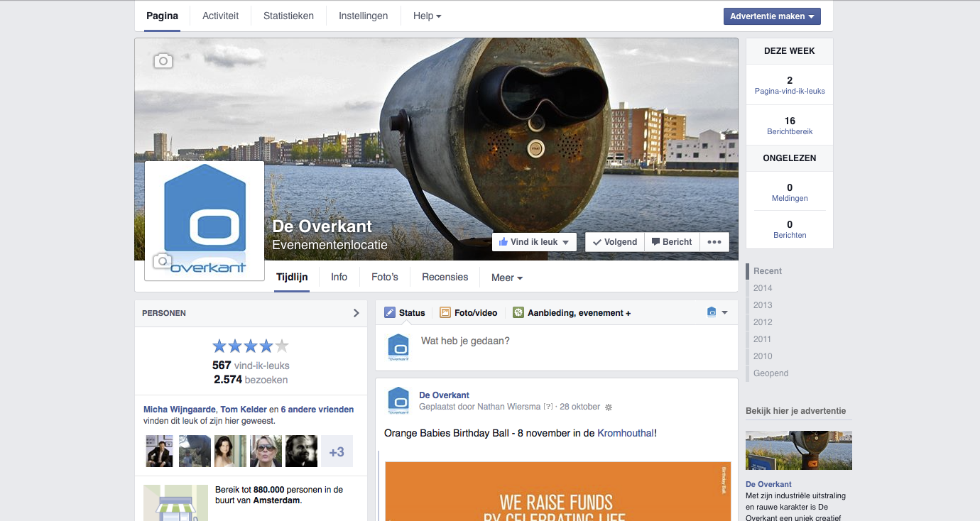Viewport: 980px width, 521px height.
Task: Click the Status pencil icon
Action: (x=390, y=312)
